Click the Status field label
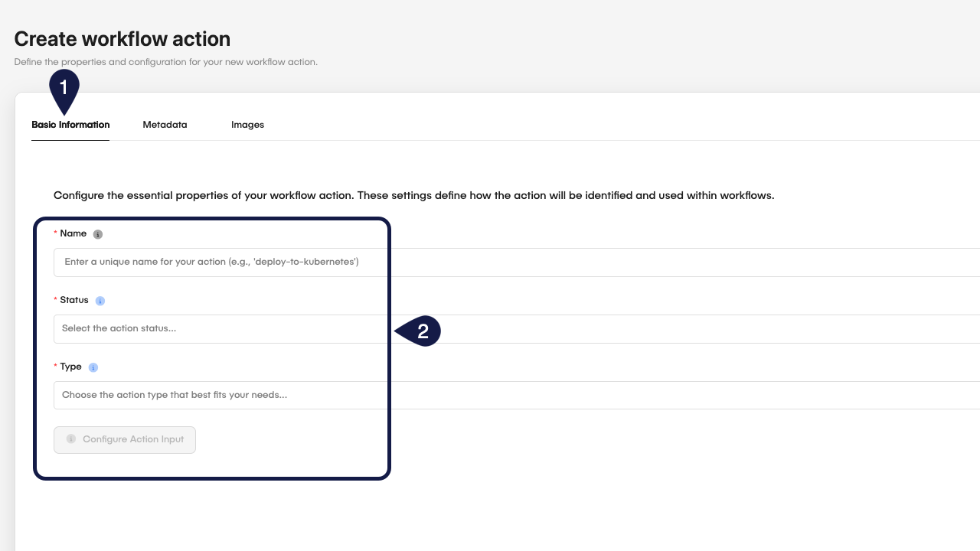This screenshot has height=551, width=980. pos(74,300)
